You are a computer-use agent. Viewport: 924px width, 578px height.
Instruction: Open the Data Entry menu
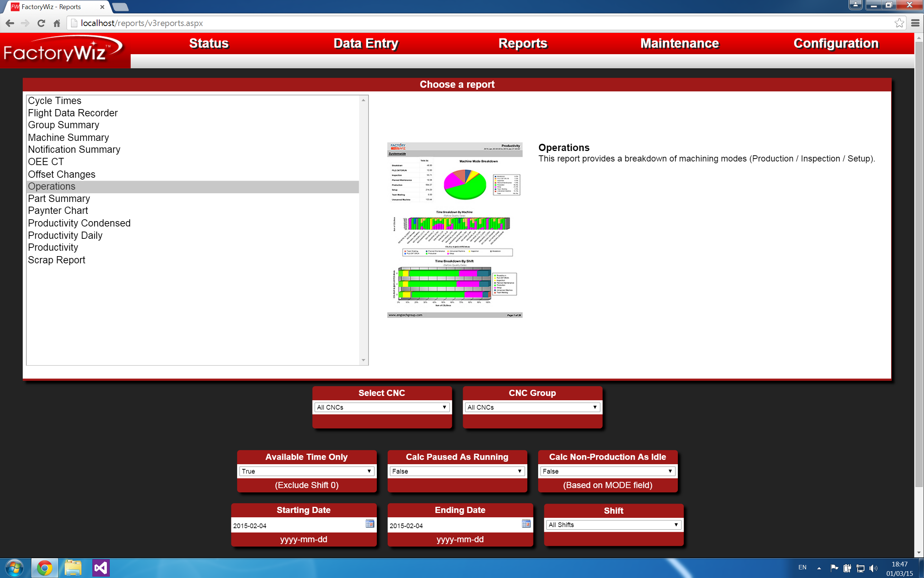[366, 43]
